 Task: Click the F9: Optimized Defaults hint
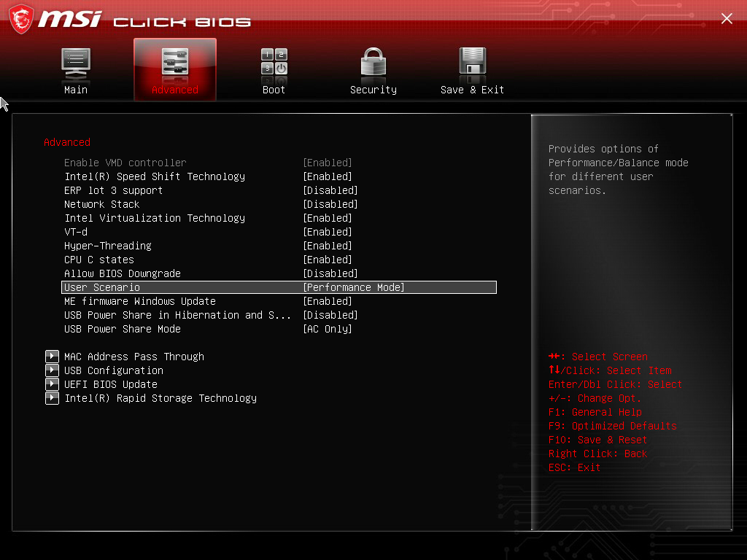tap(612, 426)
